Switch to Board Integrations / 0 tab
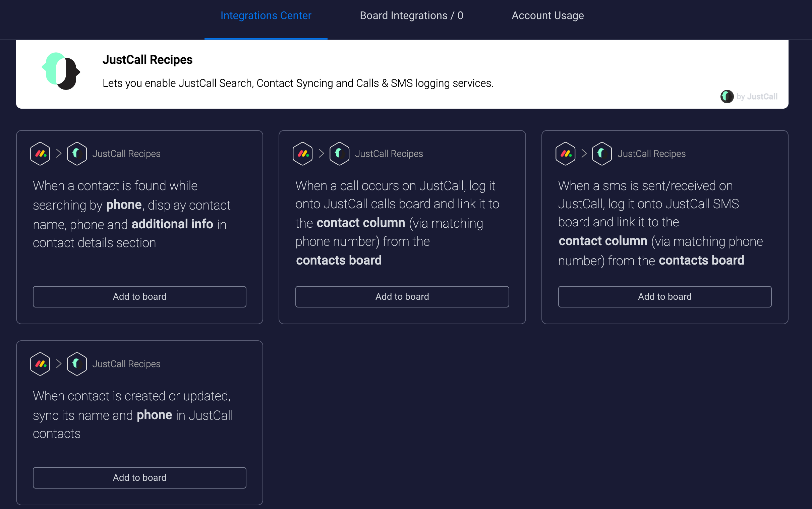This screenshot has height=509, width=812. [x=412, y=15]
